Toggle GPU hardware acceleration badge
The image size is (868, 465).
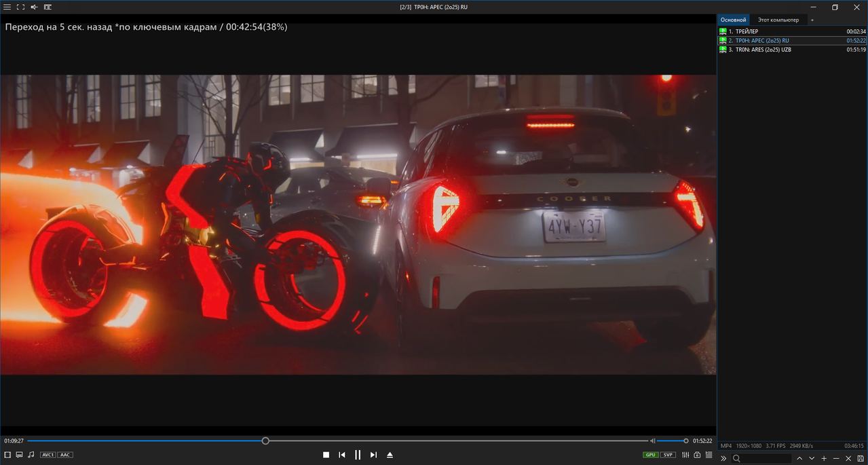coord(651,455)
